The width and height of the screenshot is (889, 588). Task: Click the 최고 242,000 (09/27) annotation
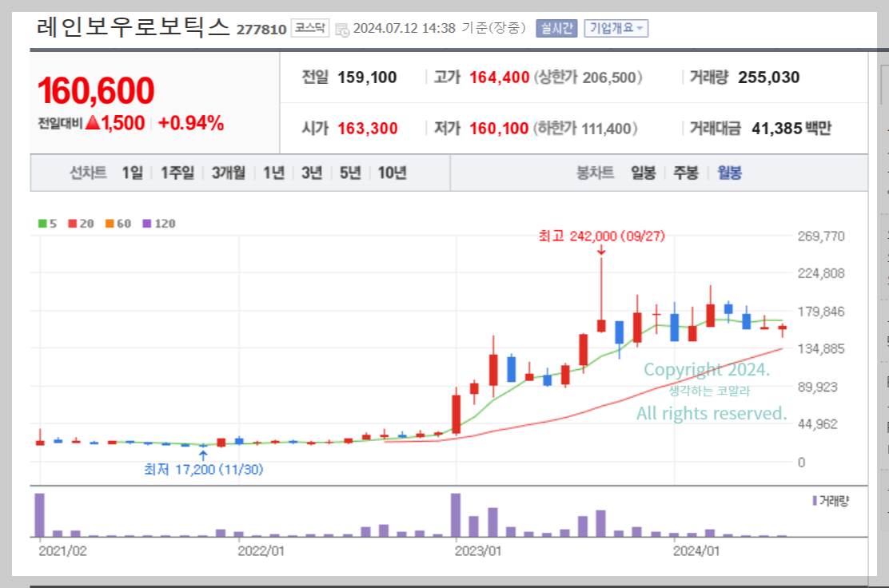[x=601, y=236]
